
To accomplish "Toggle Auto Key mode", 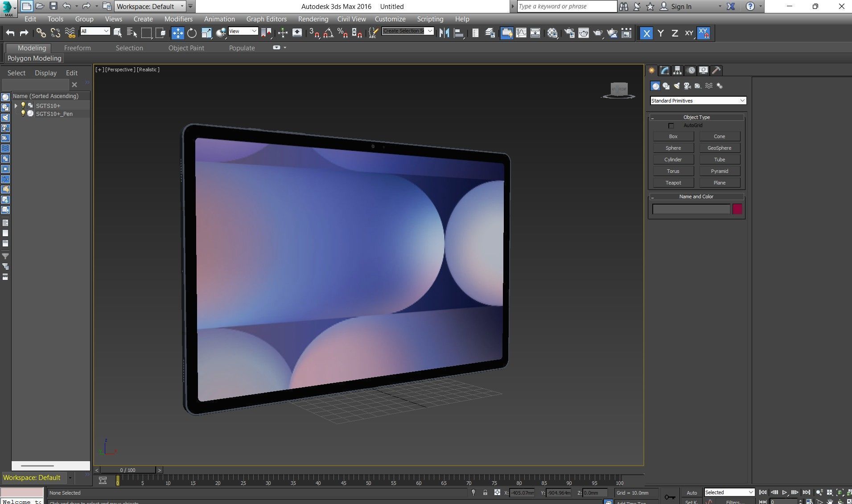I will click(x=691, y=492).
